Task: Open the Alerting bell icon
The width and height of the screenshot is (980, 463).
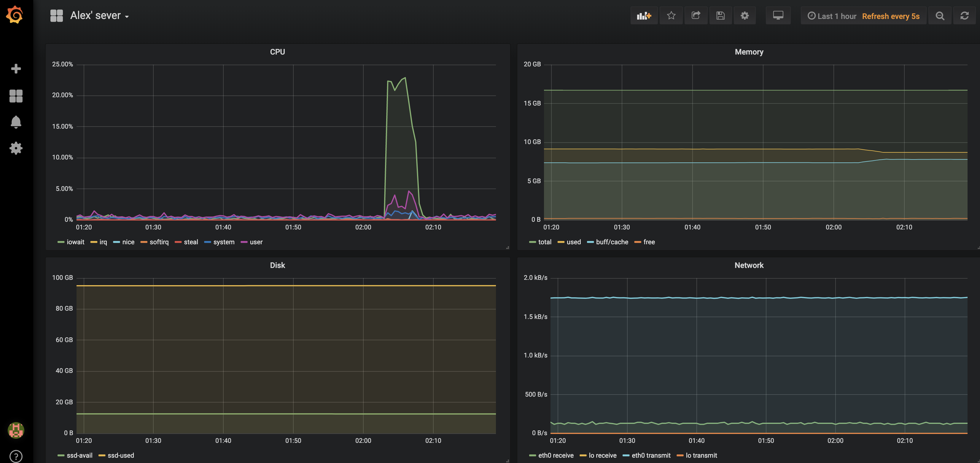Action: click(x=16, y=122)
